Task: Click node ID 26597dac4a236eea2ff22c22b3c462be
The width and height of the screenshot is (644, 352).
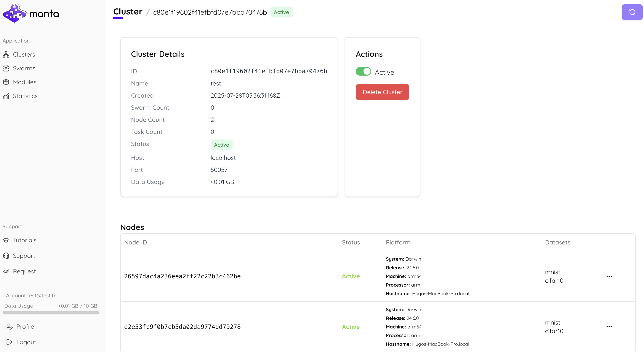Action: pyautogui.click(x=182, y=276)
